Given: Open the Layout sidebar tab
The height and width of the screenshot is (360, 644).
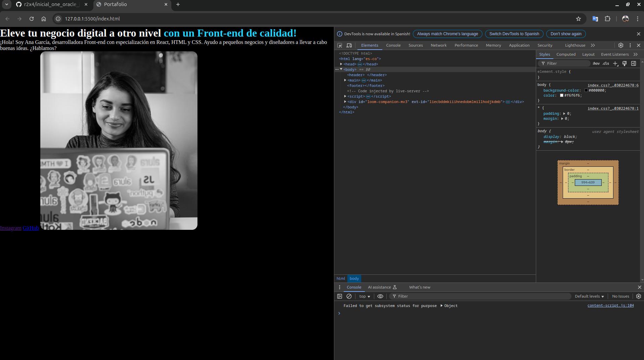Looking at the screenshot, I should click(588, 54).
